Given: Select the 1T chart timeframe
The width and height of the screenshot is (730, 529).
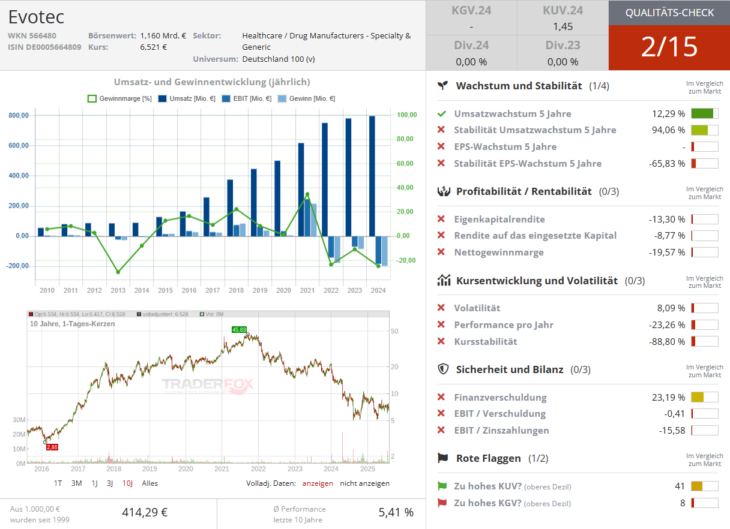Looking at the screenshot, I should pyautogui.click(x=58, y=483).
